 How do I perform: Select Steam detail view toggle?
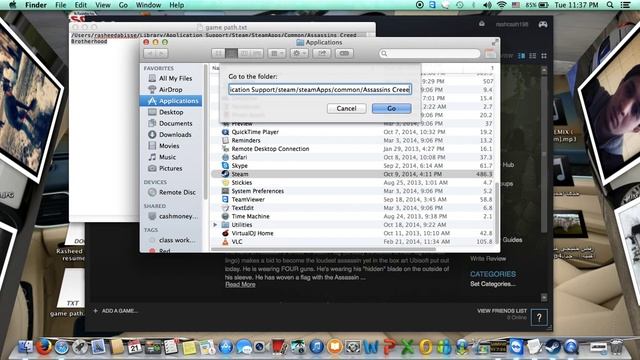[521, 56]
